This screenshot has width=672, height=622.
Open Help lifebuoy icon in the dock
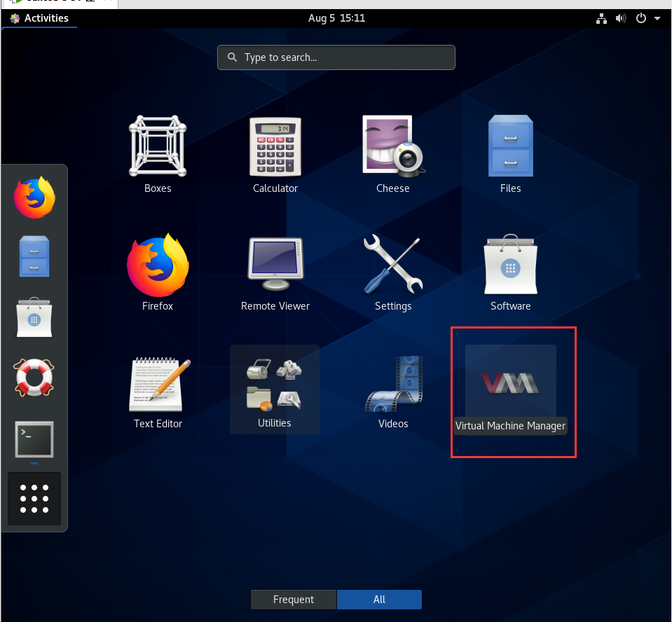point(34,378)
